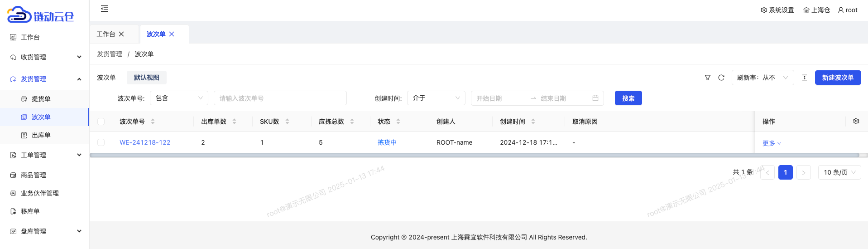Click the row height density icon
This screenshot has width=868, height=249.
[x=805, y=78]
